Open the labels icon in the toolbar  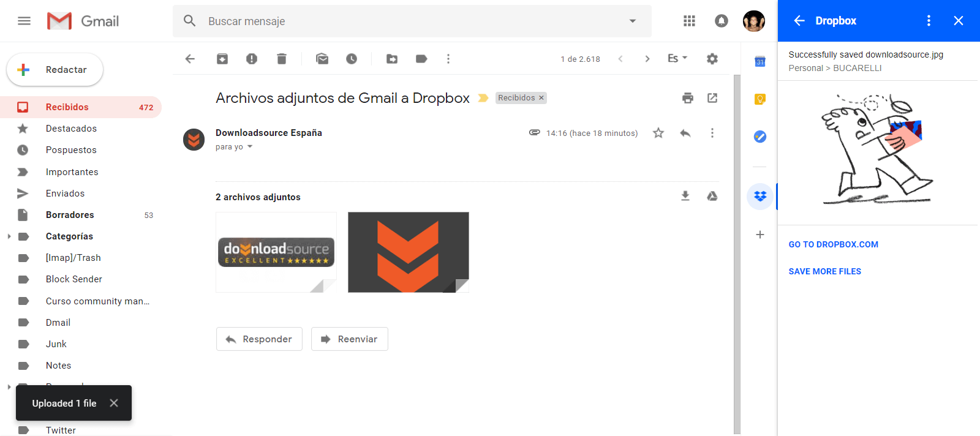421,59
